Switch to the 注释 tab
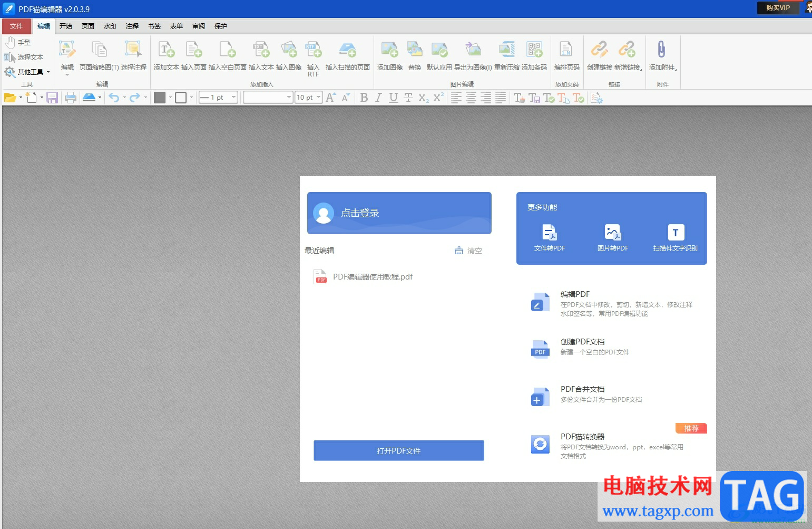This screenshot has height=529, width=812. (x=132, y=26)
